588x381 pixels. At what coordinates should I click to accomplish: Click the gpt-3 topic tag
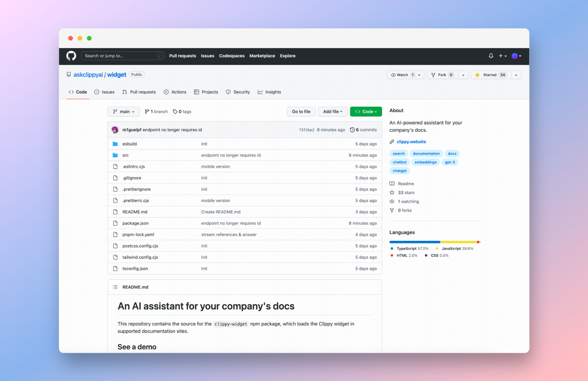coord(450,162)
